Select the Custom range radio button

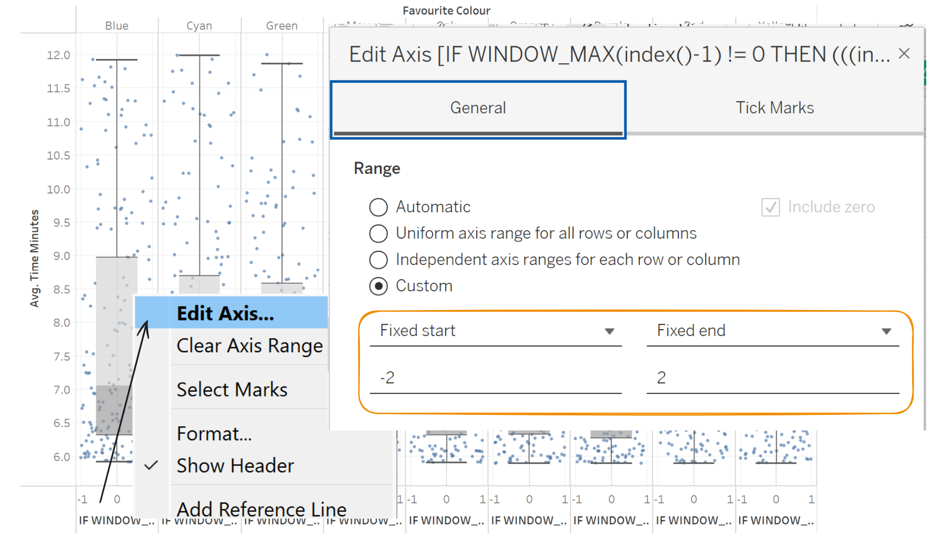click(x=378, y=286)
